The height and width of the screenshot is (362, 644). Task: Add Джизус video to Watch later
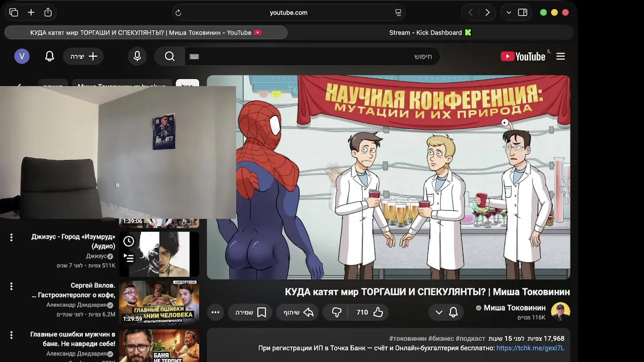click(129, 241)
